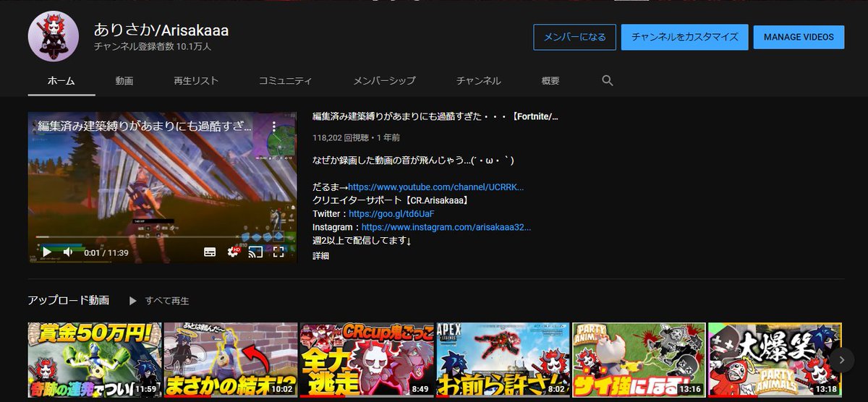Viewport: 868px width, 402px height.
Task: Go to the メンバーシップ tab
Action: (x=386, y=81)
